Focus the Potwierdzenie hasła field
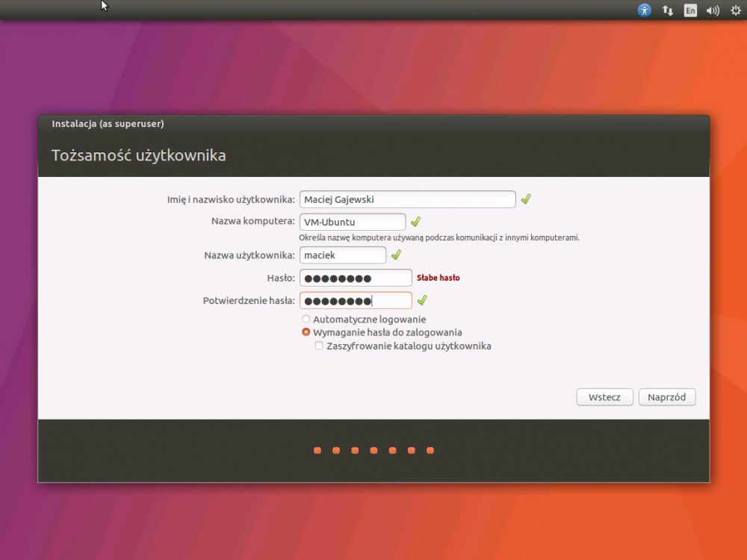 pos(356,300)
